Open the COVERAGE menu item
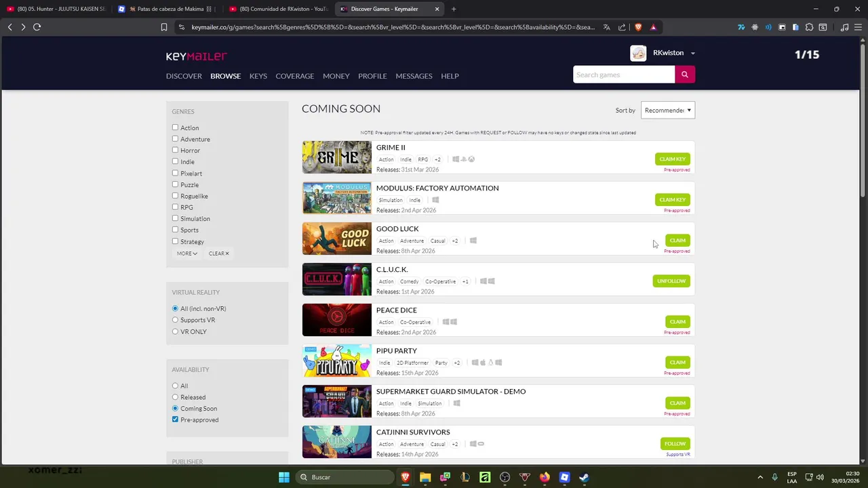Viewport: 868px width, 488px height. (294, 76)
